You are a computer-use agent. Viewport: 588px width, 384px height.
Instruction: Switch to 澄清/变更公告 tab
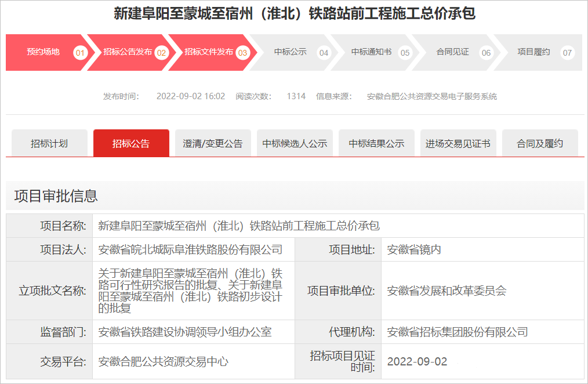(x=213, y=143)
